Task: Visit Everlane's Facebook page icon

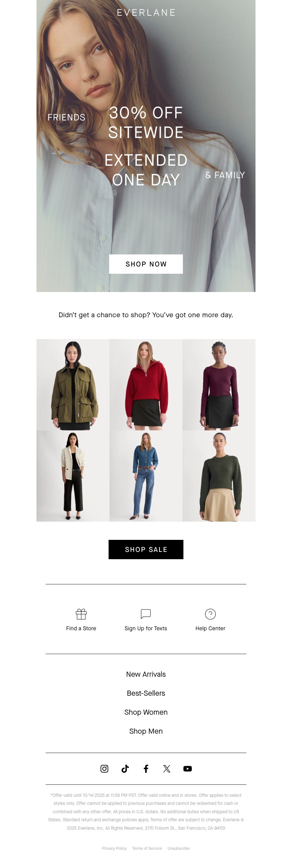Action: coord(146,768)
